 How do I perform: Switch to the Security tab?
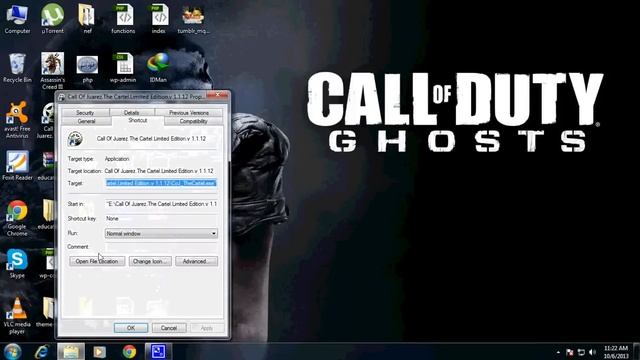coord(85,112)
